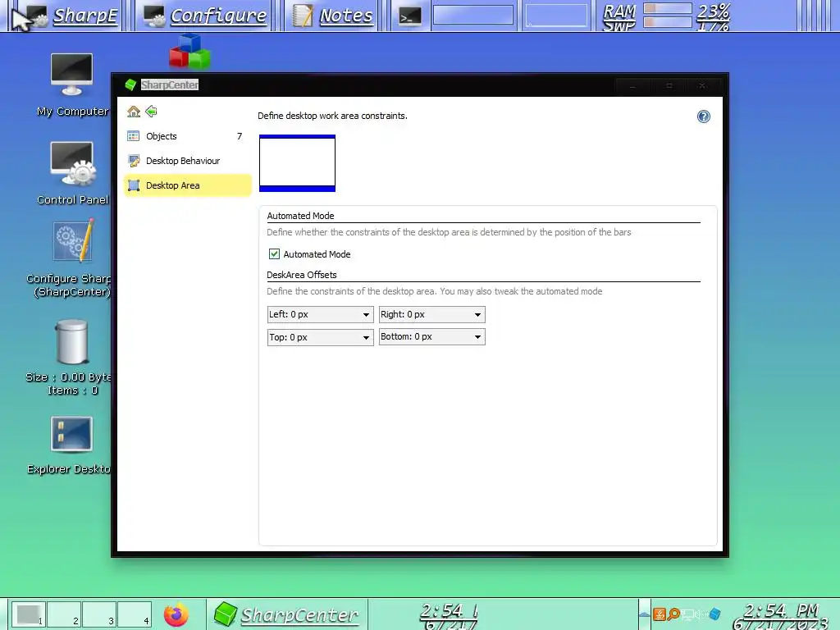Click the Objects grid icon in sidebar
The width and height of the screenshot is (840, 630).
(134, 136)
